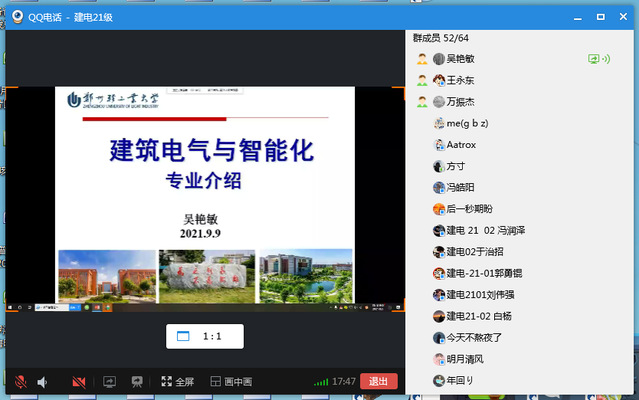Click the red 退出 button
Image resolution: width=639 pixels, height=400 pixels.
378,381
